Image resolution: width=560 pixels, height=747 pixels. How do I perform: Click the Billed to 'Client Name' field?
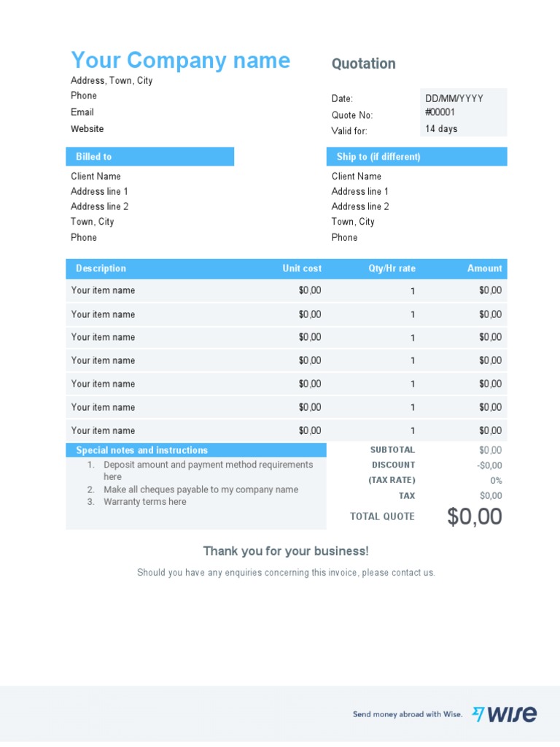(x=96, y=177)
